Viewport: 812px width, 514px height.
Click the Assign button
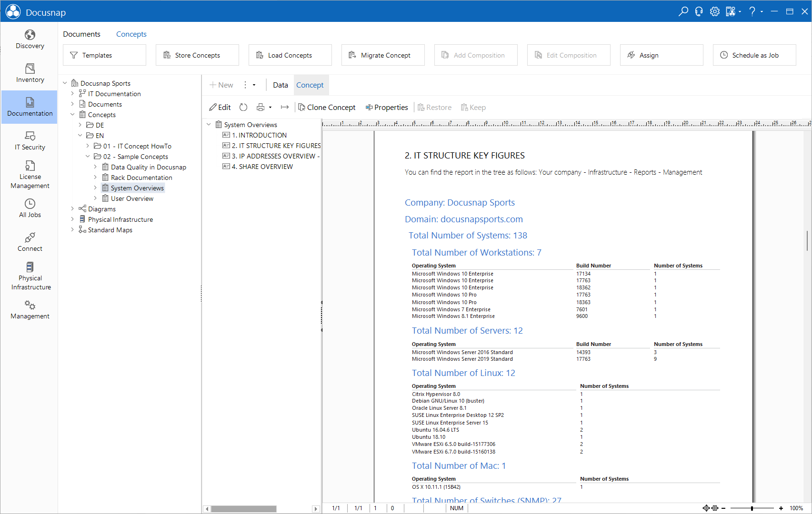662,55
